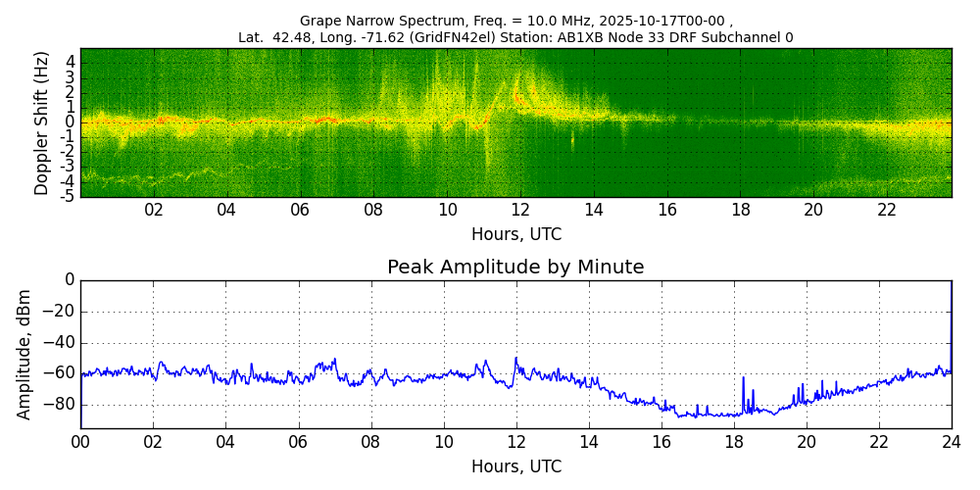Click the 'Amplitude, dBm' y-axis label

pyautogui.click(x=25, y=354)
